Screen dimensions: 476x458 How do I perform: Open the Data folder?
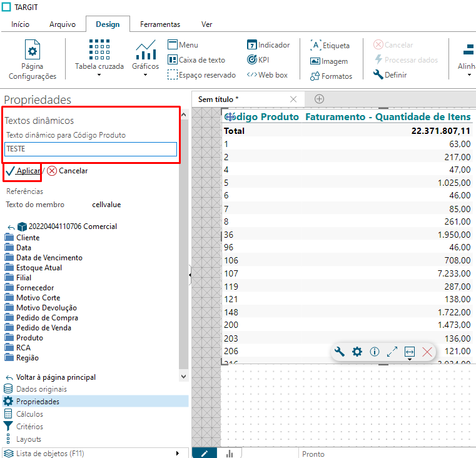click(18, 248)
